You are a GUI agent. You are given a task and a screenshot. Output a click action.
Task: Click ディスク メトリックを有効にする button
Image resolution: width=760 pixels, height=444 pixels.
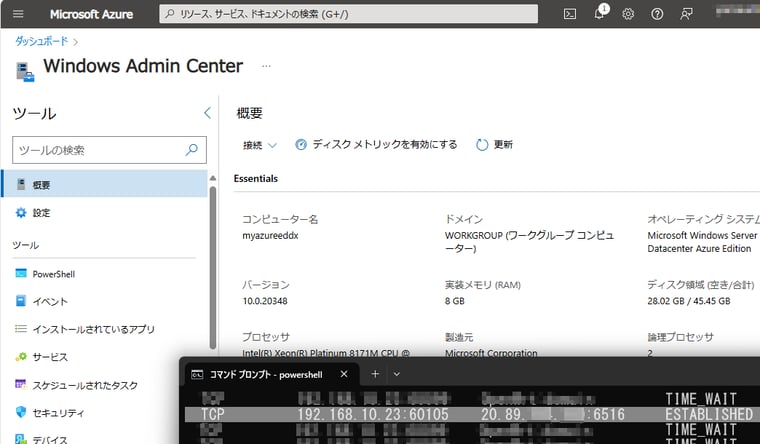pyautogui.click(x=376, y=144)
